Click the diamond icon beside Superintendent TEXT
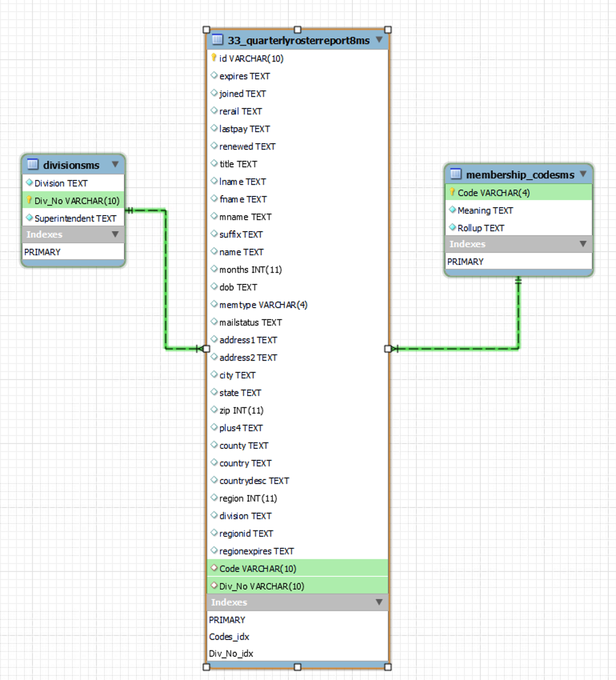616x680 pixels. (x=29, y=218)
